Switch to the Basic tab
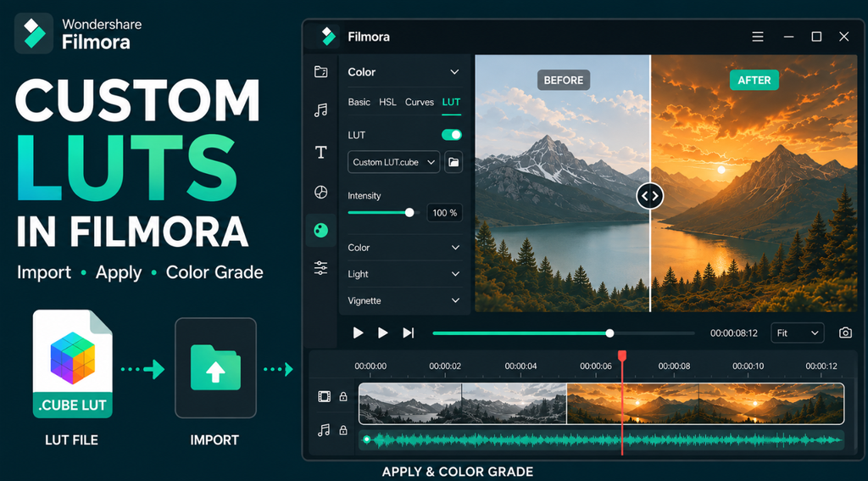The image size is (868, 481). point(359,102)
